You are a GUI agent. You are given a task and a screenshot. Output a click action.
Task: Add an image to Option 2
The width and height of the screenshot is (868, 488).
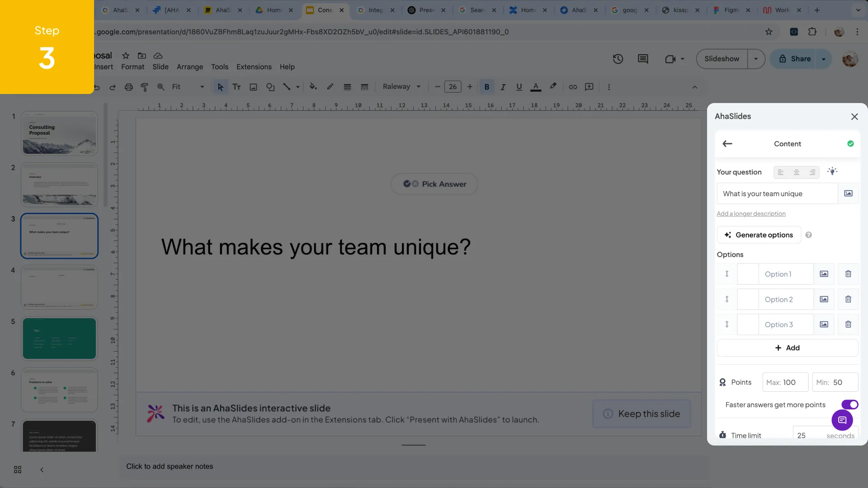coord(824,299)
